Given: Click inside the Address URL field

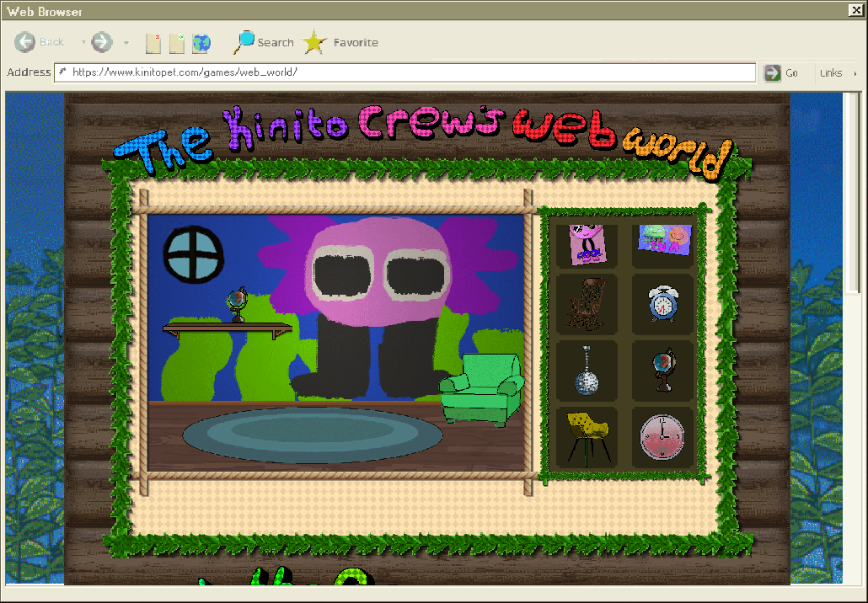Looking at the screenshot, I should pyautogui.click(x=405, y=72).
